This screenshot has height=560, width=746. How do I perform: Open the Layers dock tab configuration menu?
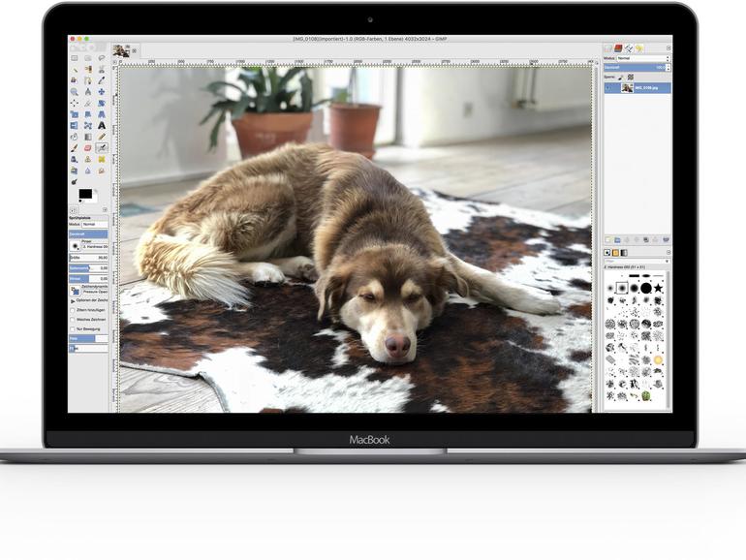[x=668, y=48]
